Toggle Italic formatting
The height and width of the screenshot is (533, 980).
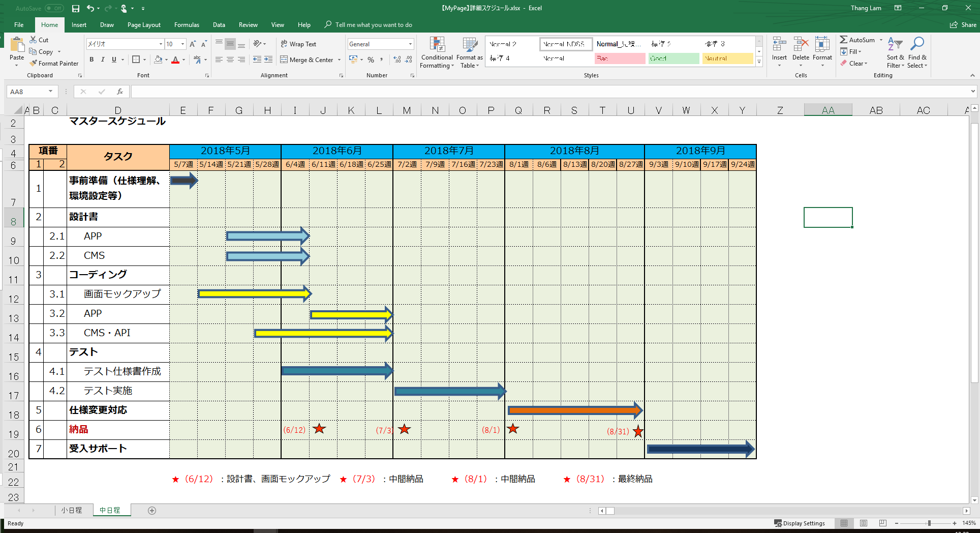103,60
